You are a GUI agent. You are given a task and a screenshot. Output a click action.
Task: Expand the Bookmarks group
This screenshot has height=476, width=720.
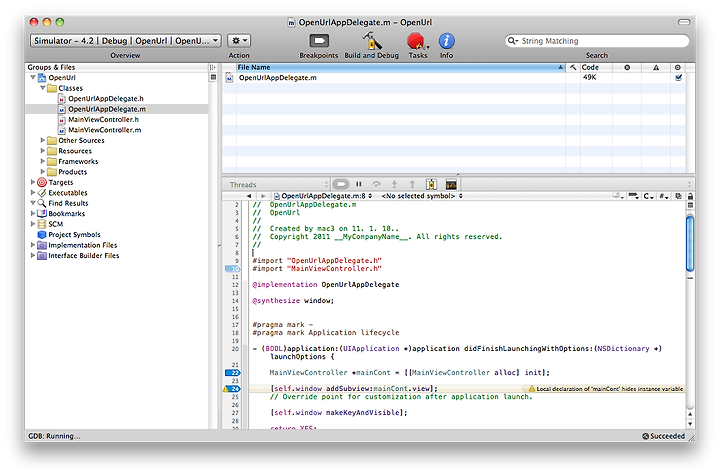coord(33,213)
